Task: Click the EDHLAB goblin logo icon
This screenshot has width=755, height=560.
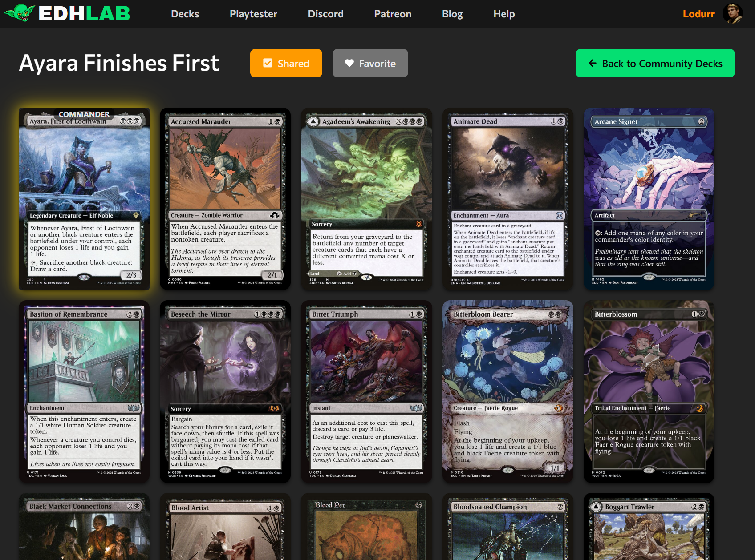Action: pos(19,13)
